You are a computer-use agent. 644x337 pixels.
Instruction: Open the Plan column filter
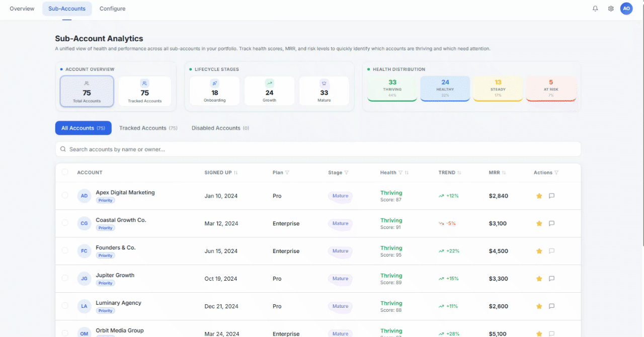[287, 173]
